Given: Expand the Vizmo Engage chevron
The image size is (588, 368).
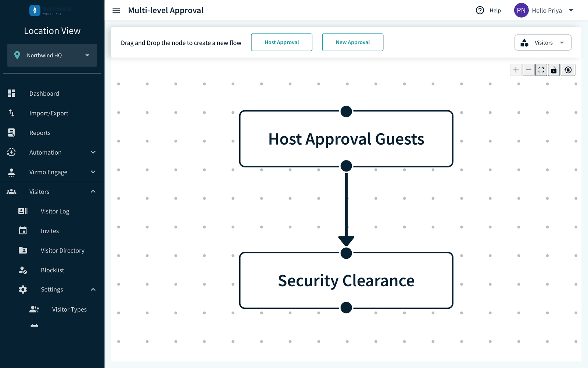Looking at the screenshot, I should click(93, 172).
